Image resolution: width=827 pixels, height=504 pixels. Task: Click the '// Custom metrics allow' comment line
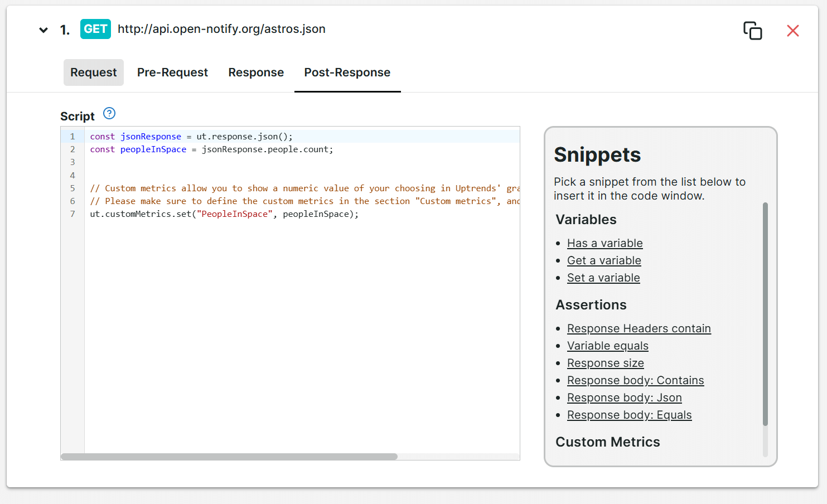[x=304, y=188]
